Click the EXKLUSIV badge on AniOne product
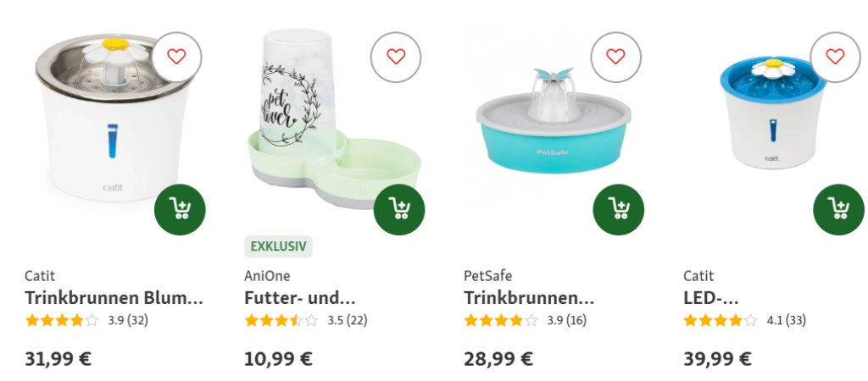Screen dimensions: 868x381 pyautogui.click(x=278, y=246)
